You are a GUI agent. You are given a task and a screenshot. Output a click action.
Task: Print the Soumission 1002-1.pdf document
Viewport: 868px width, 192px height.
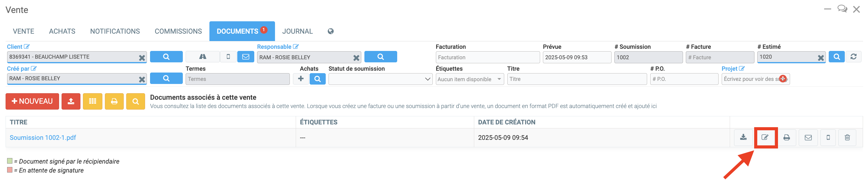coord(786,138)
